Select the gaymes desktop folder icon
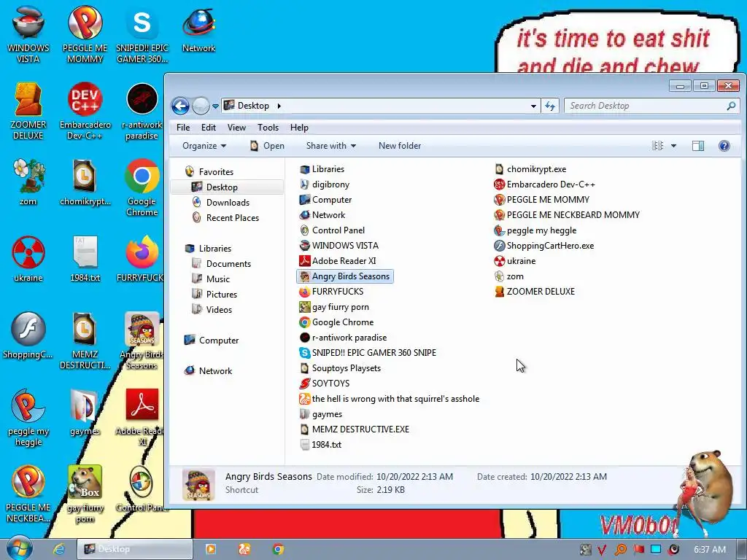Screen dimensions: 747x560 pos(85,412)
